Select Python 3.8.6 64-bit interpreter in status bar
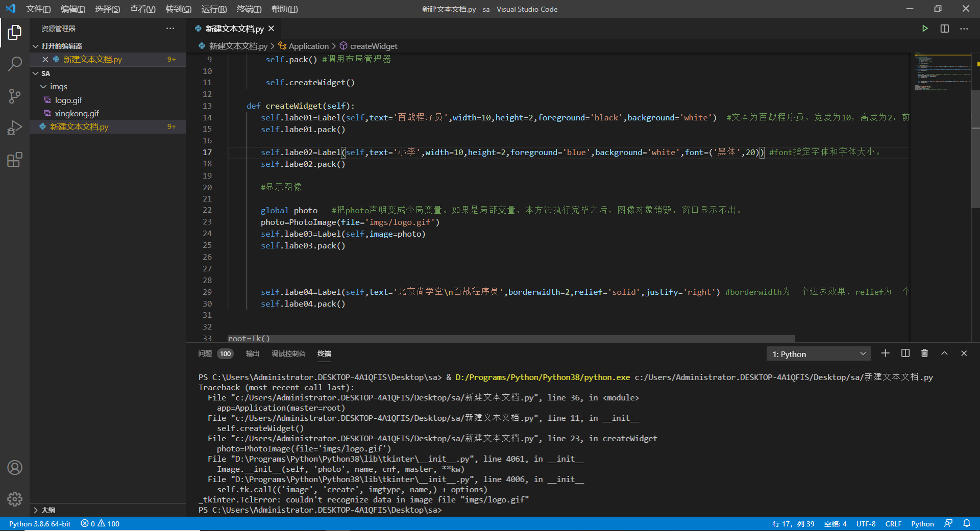 click(x=40, y=524)
